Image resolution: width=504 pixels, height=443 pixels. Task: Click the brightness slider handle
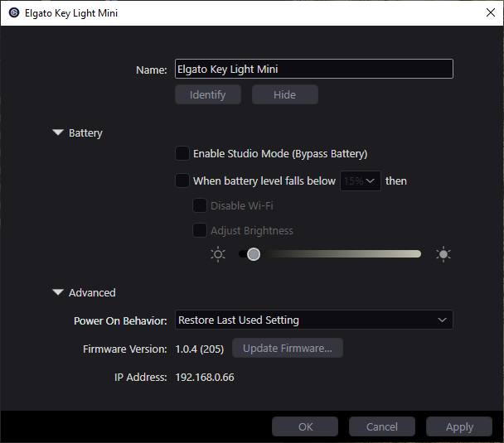[254, 254]
